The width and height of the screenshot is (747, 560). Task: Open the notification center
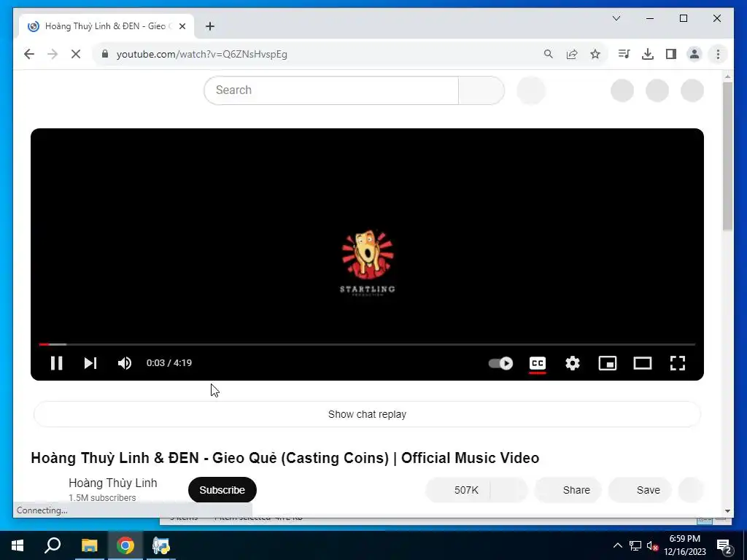pyautogui.click(x=724, y=545)
